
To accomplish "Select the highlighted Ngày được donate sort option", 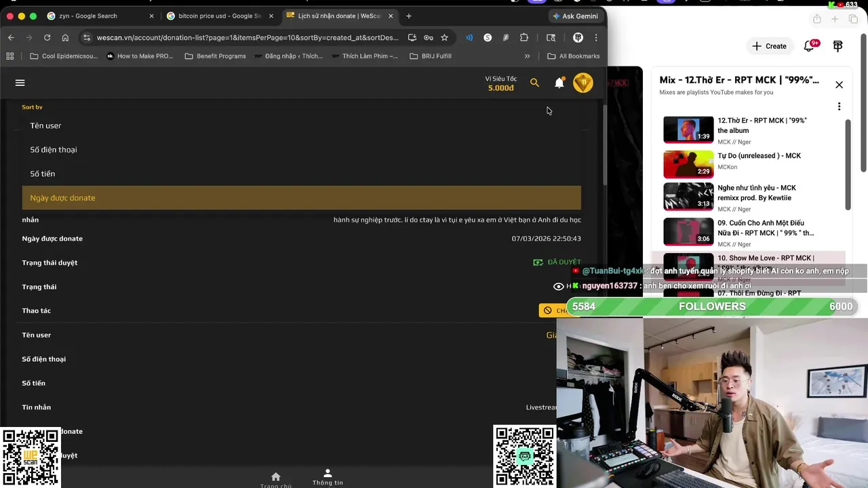I will click(x=301, y=198).
